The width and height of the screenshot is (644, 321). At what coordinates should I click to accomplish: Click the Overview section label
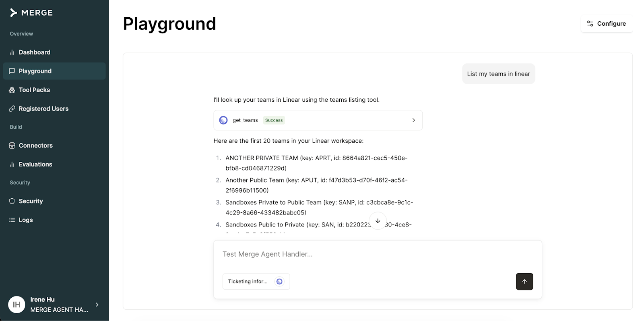(21, 34)
